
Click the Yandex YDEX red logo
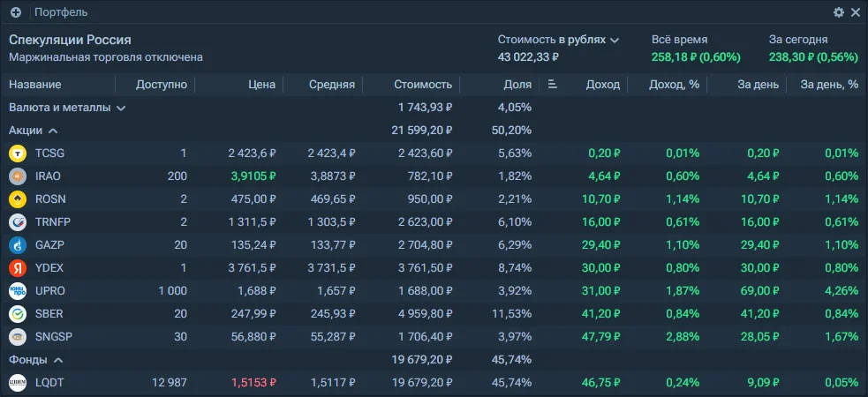(x=18, y=268)
